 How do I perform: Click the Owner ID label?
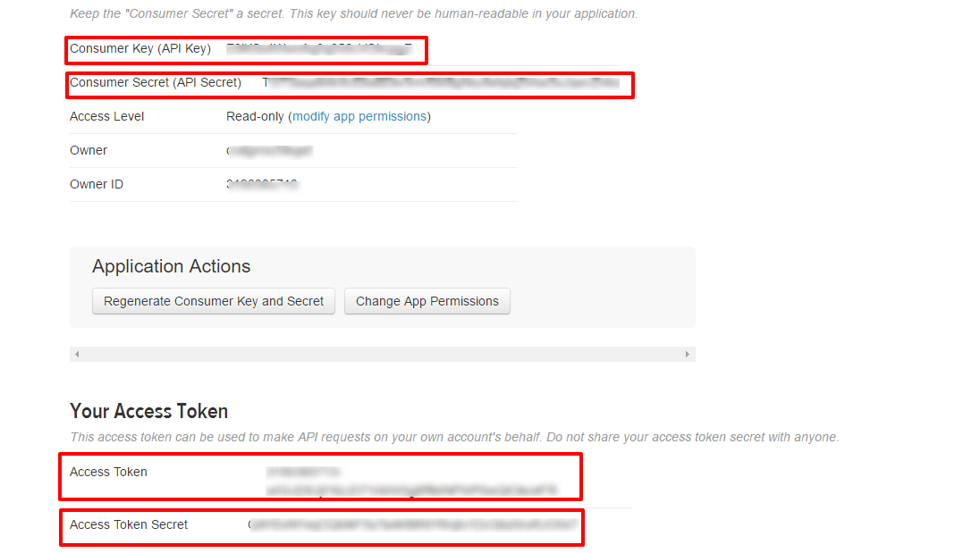(97, 184)
